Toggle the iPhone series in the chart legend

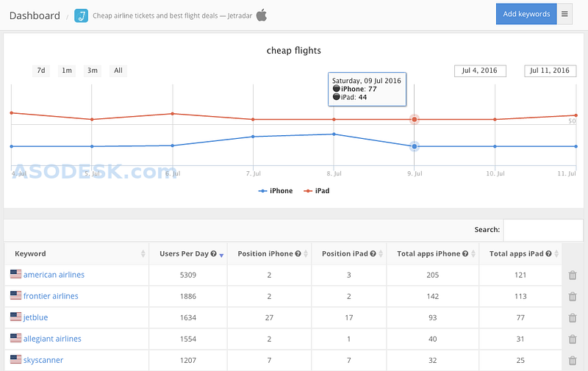tap(276, 191)
